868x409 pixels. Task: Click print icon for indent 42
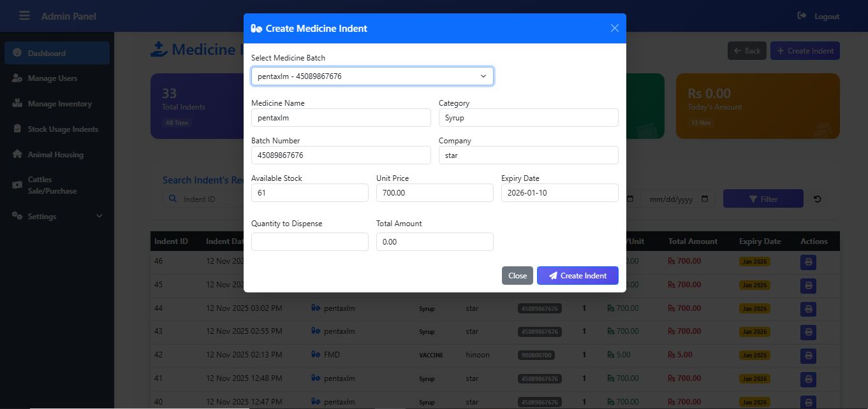(x=808, y=355)
